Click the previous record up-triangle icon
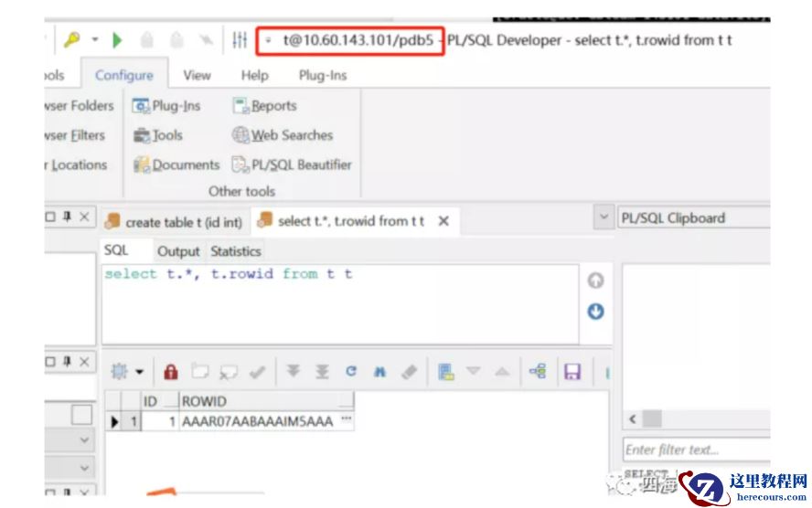This screenshot has width=812, height=508. [502, 372]
